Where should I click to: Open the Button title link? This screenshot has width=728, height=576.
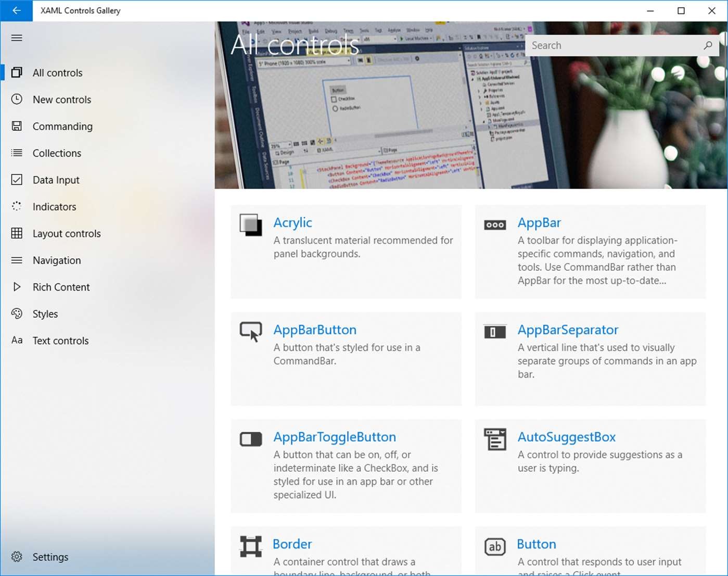[537, 544]
